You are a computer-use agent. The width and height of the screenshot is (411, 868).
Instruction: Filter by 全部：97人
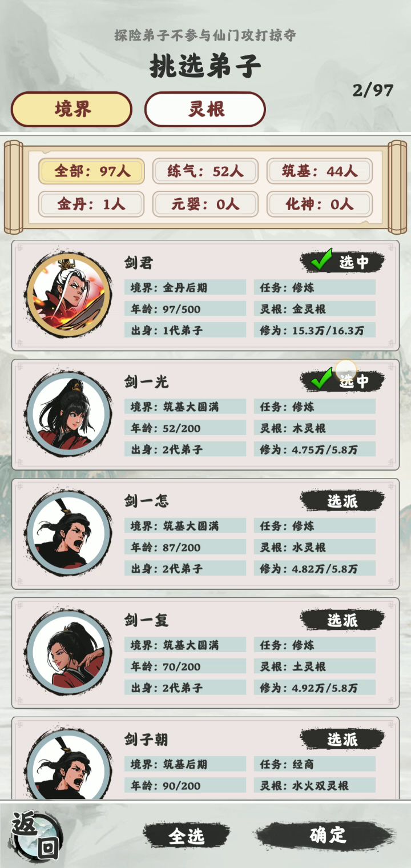91,171
